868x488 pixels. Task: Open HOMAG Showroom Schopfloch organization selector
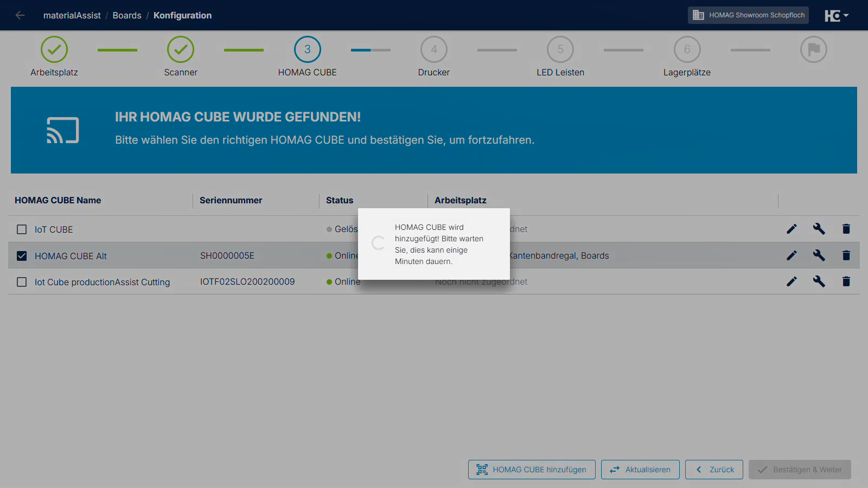(748, 15)
